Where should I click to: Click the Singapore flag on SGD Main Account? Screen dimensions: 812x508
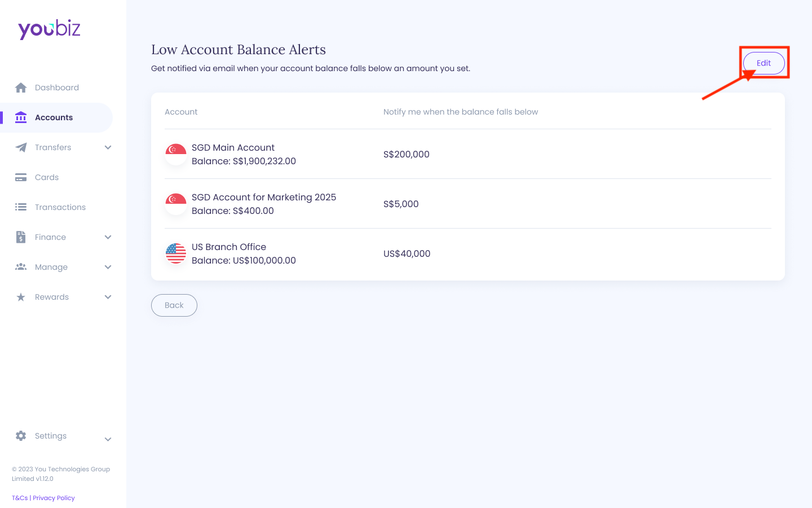tap(175, 154)
